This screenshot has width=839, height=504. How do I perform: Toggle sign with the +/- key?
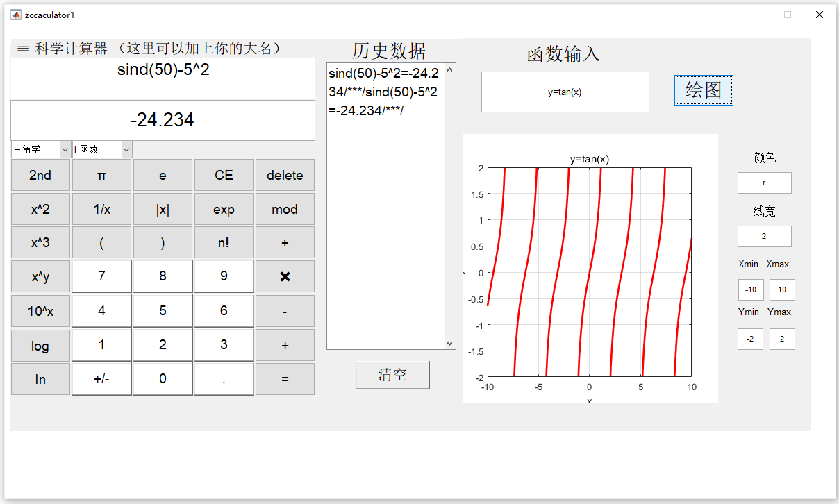(101, 379)
